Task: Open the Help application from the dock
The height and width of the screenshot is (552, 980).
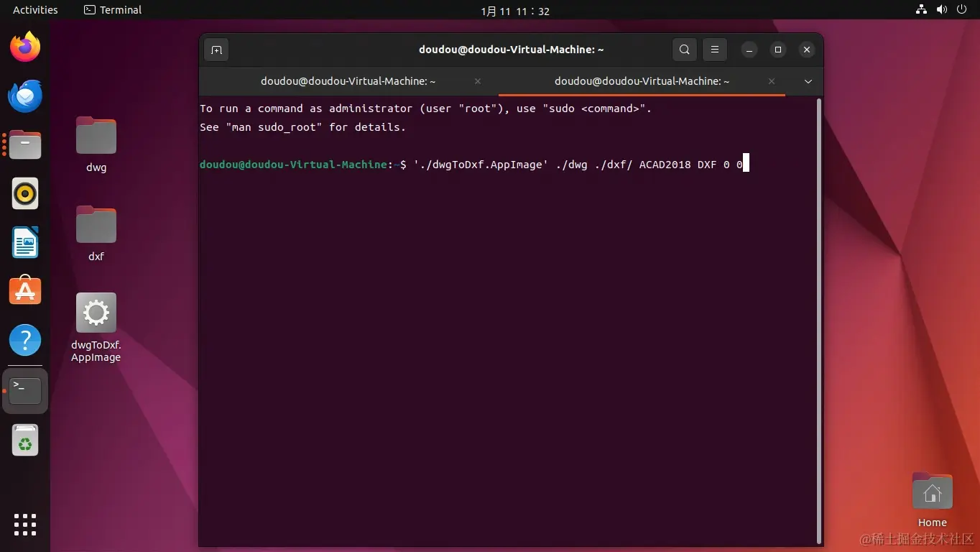Action: pos(25,340)
